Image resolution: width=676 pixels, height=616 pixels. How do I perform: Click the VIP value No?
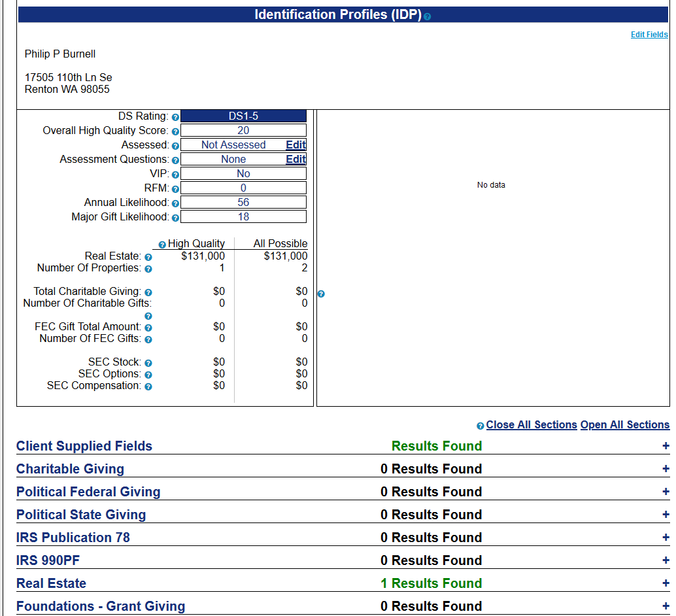[243, 173]
